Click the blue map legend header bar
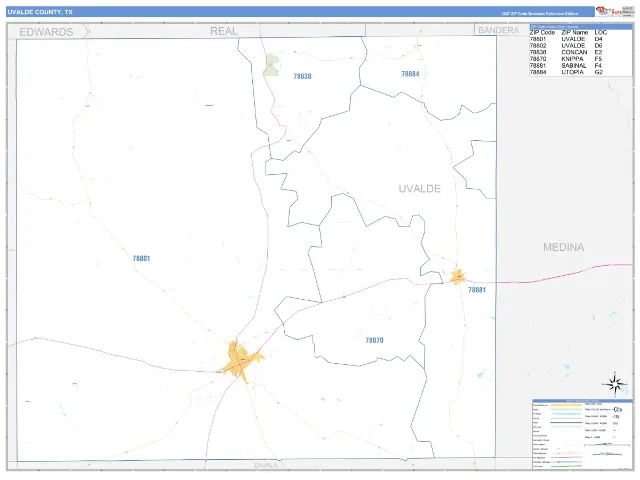640x480 pixels. pos(582,401)
